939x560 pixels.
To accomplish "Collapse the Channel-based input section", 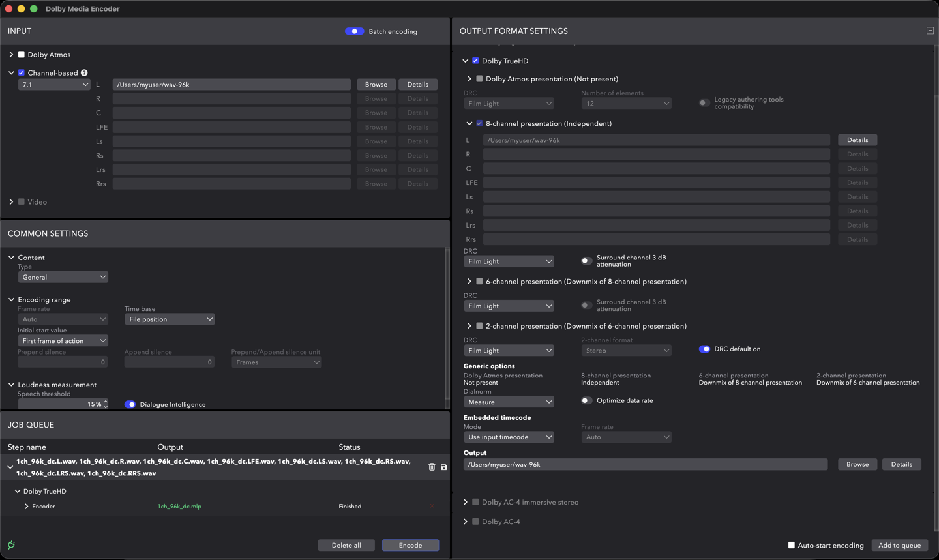I will (x=11, y=73).
